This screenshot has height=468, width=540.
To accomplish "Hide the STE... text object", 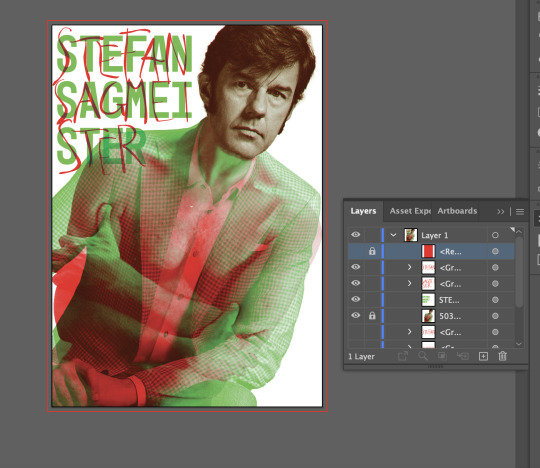I will [x=356, y=299].
